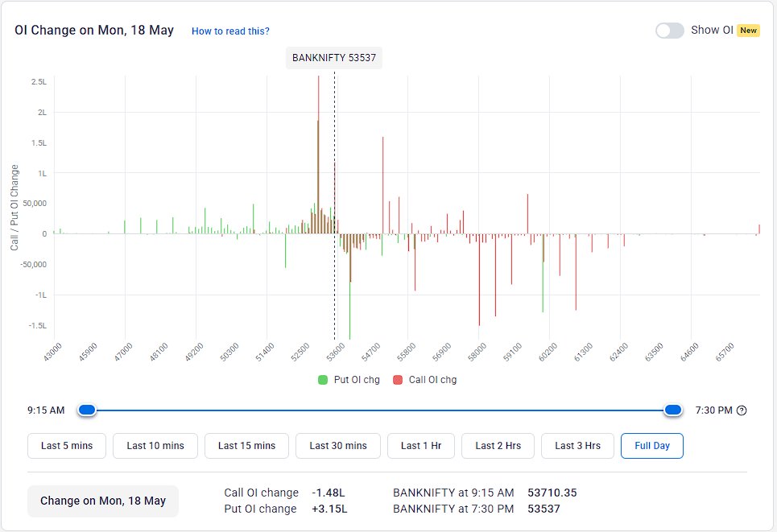
Task: Click the New badge beside Show OI
Action: click(x=748, y=31)
